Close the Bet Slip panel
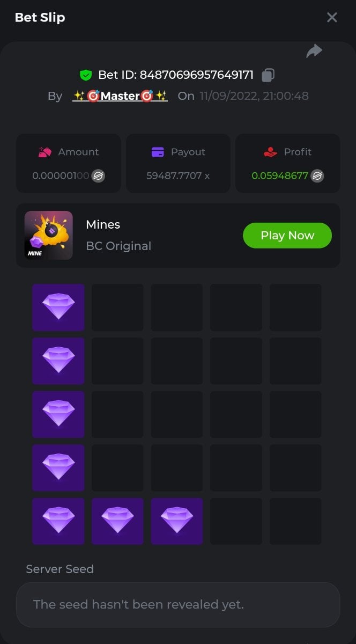The height and width of the screenshot is (644, 356). coord(332,17)
